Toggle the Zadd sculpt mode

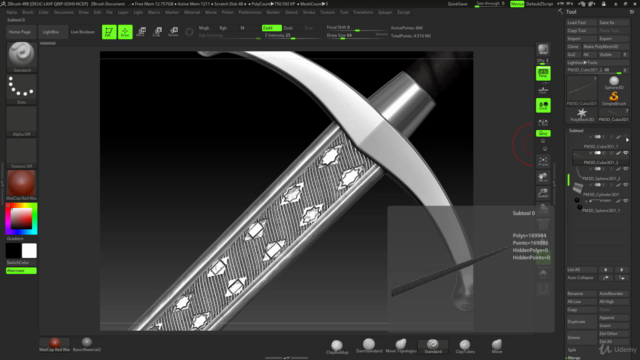pos(271,28)
